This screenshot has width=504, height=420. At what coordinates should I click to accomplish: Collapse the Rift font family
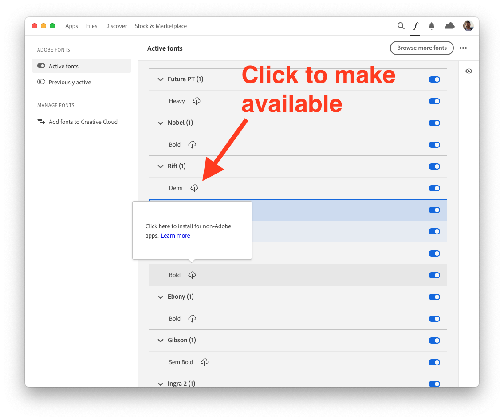click(x=161, y=166)
